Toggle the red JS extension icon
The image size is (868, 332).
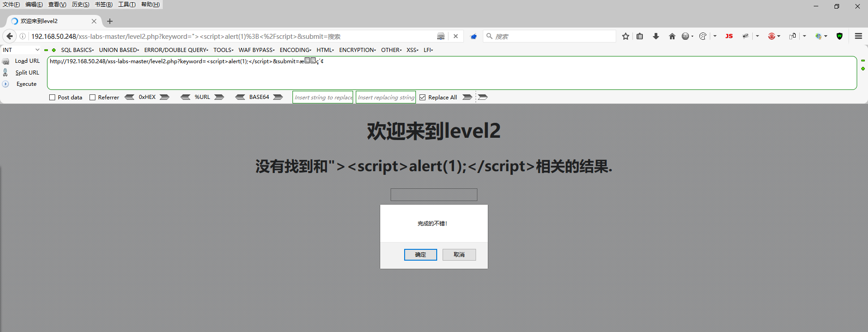[x=729, y=36]
